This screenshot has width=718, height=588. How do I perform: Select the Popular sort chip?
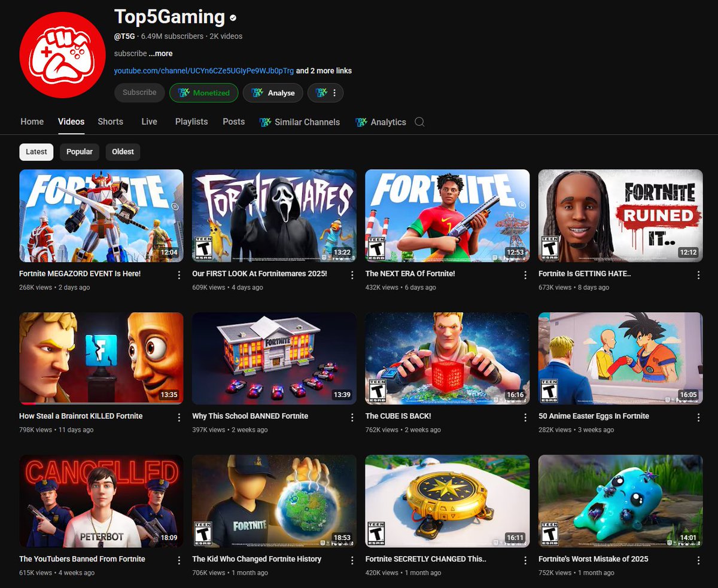click(x=80, y=152)
